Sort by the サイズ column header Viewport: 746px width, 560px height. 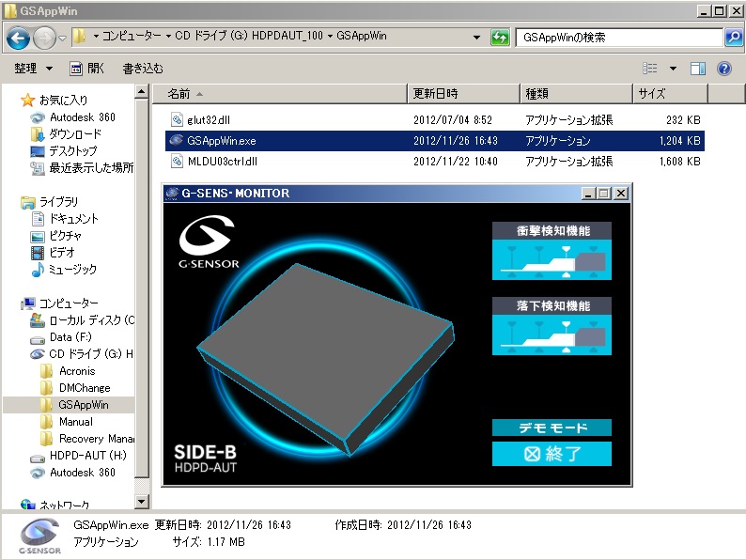point(671,94)
